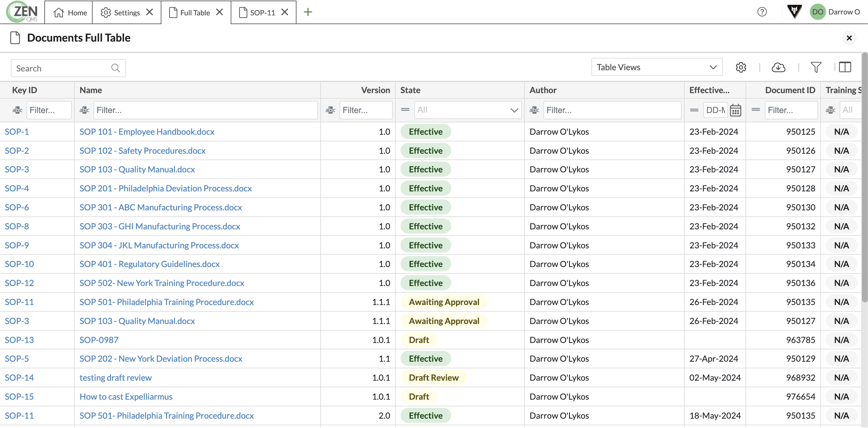
Task: Click the Effective date filter field
Action: click(715, 110)
